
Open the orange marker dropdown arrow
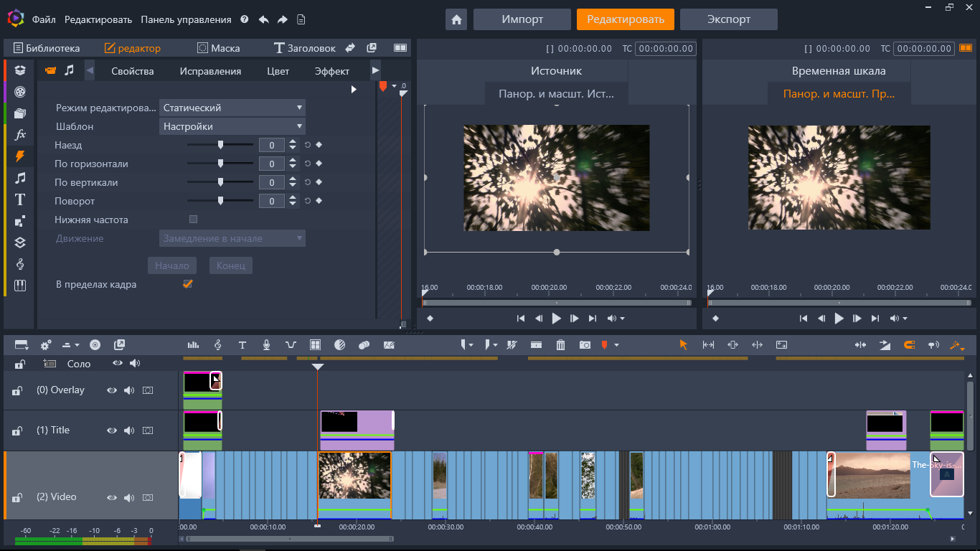pos(616,345)
